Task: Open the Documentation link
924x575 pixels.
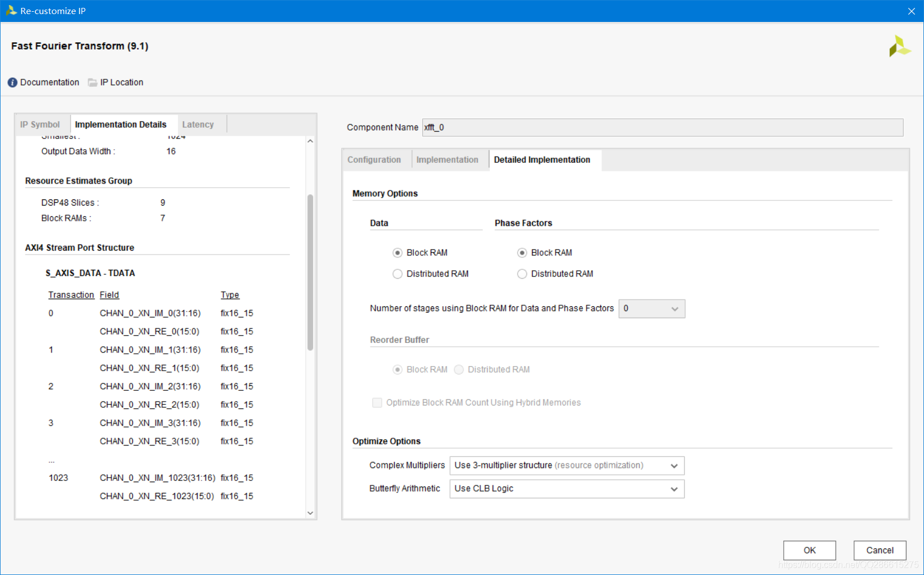Action: [x=50, y=82]
